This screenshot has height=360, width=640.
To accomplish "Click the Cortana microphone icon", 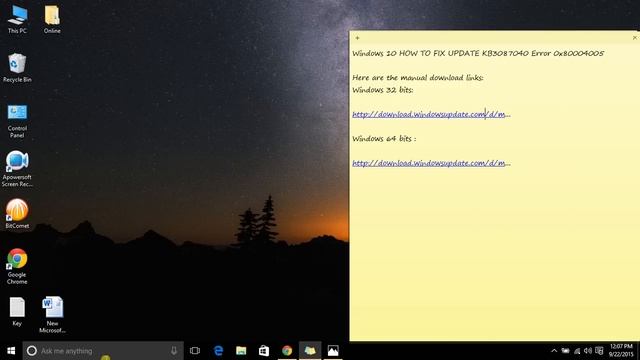I will [174, 351].
